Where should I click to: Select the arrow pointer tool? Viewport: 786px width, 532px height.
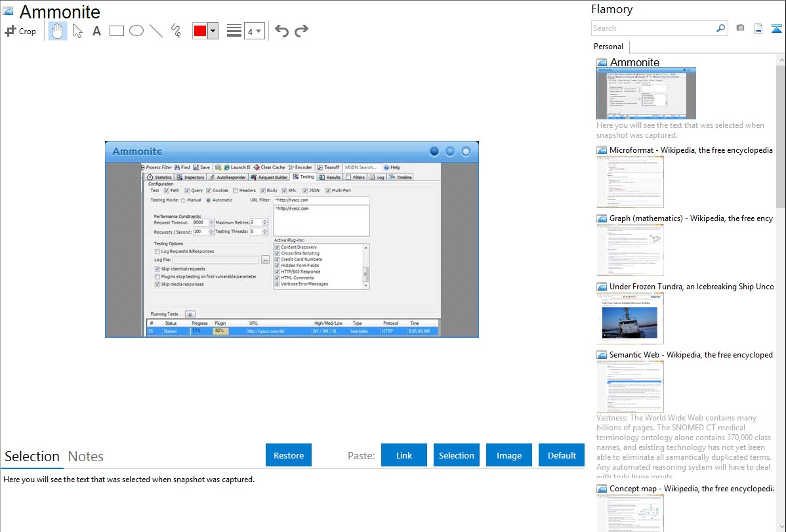click(77, 31)
